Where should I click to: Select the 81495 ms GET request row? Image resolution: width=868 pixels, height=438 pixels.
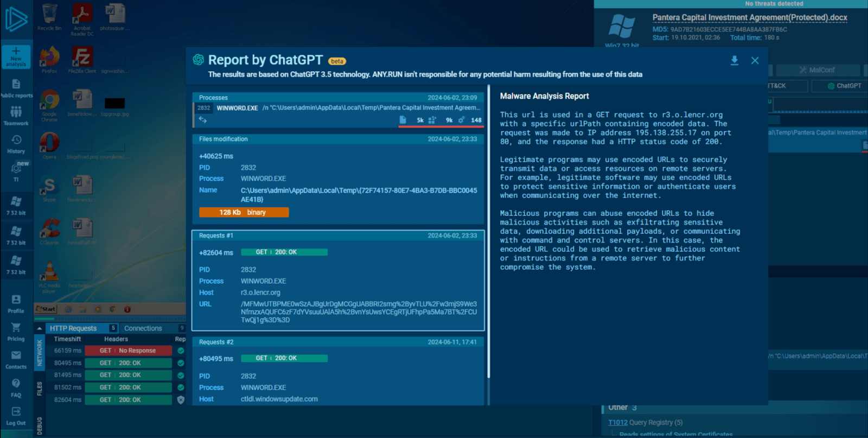(116, 375)
